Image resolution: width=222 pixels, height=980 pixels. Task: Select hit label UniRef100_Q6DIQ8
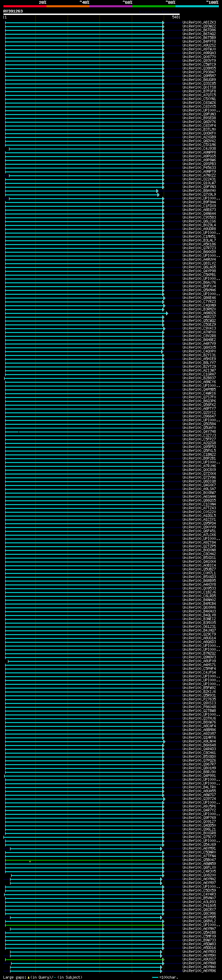tap(199, 481)
